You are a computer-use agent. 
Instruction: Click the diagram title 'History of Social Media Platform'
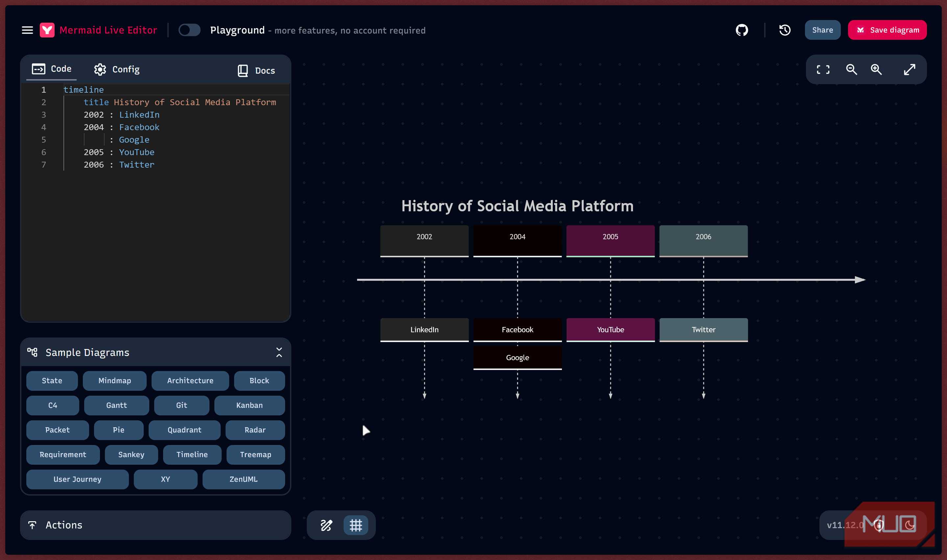pos(518,206)
